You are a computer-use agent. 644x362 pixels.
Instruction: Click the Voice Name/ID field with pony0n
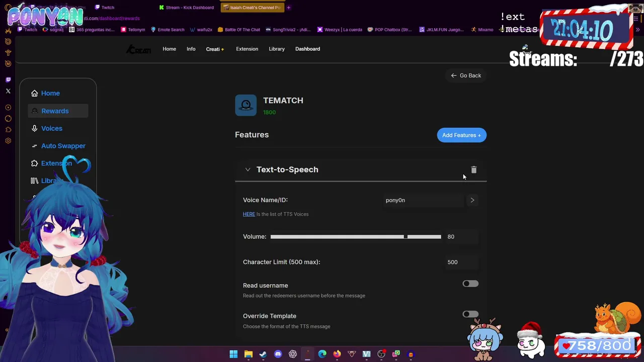pyautogui.click(x=423, y=200)
